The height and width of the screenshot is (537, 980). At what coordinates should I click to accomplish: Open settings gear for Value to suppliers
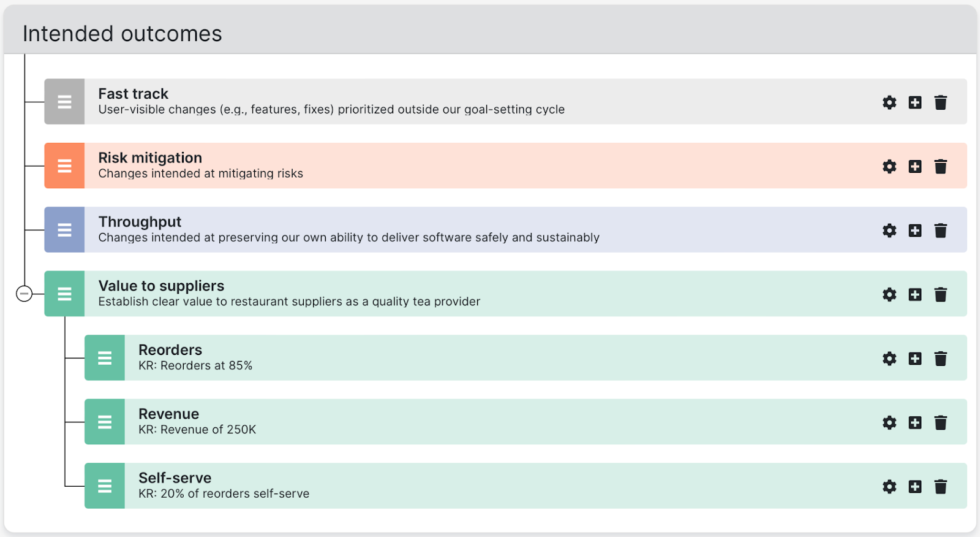[x=889, y=294]
